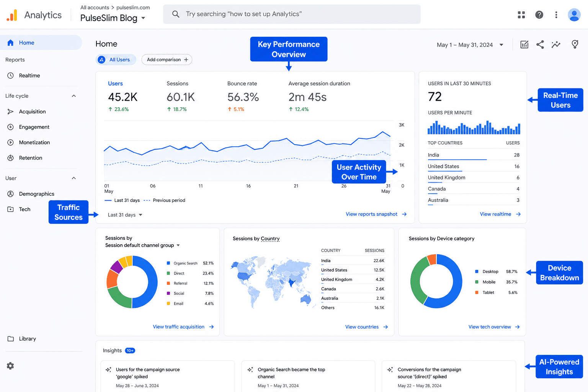Open the user account avatar
Viewport: 588px width, 392px height.
point(574,15)
